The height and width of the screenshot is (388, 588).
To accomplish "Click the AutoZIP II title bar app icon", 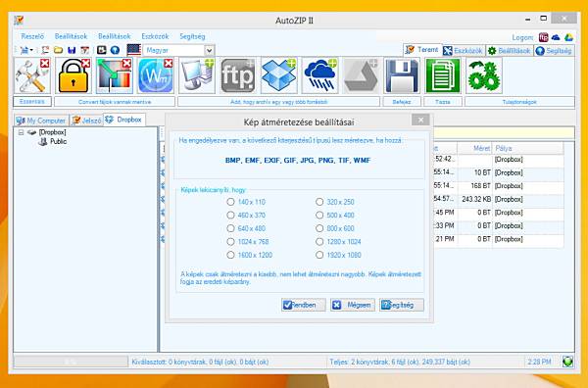I will pyautogui.click(x=19, y=21).
